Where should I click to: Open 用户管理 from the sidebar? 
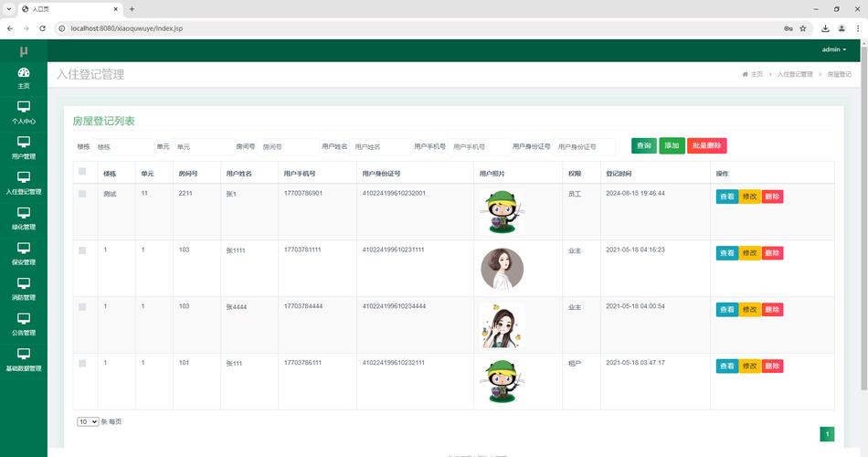[24, 143]
